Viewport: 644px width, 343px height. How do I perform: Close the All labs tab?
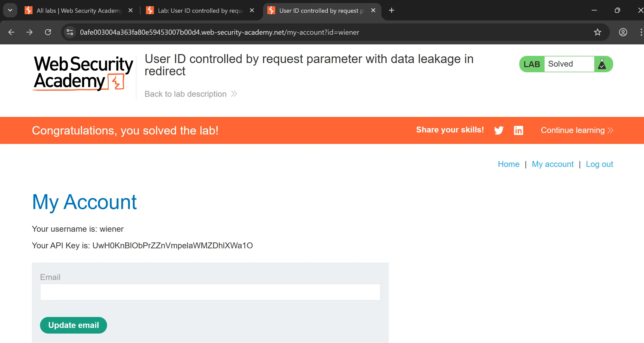click(x=131, y=10)
